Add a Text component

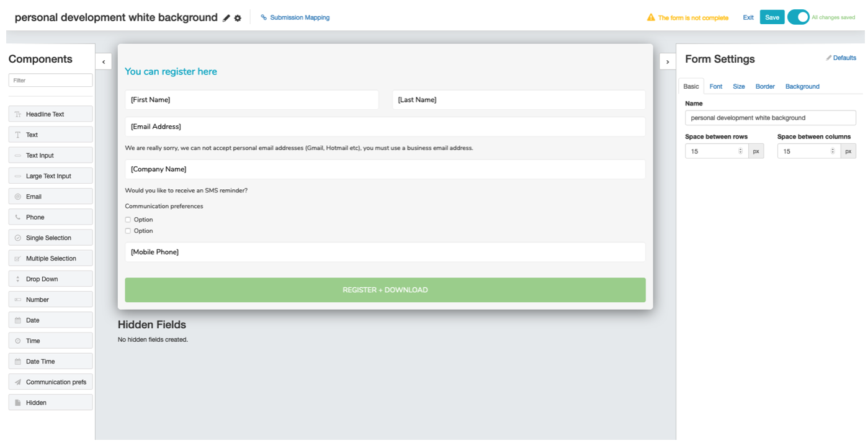(x=51, y=135)
